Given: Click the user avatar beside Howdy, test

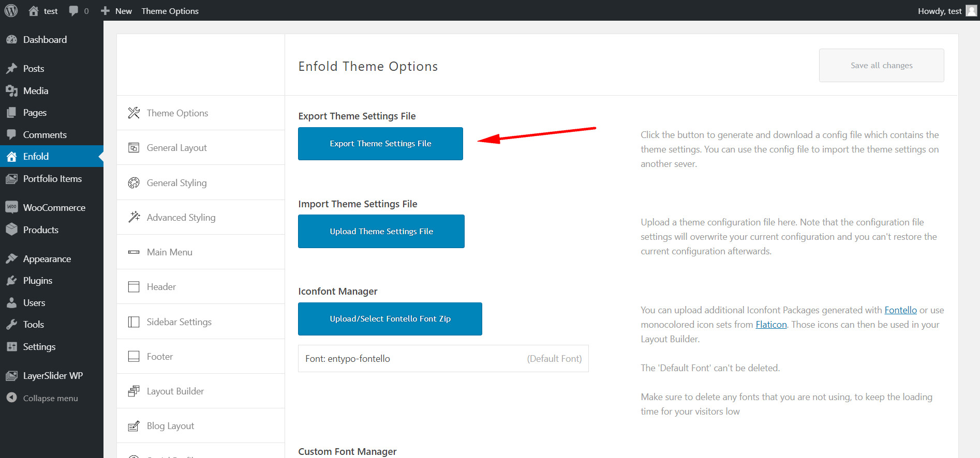Looking at the screenshot, I should 971,10.
